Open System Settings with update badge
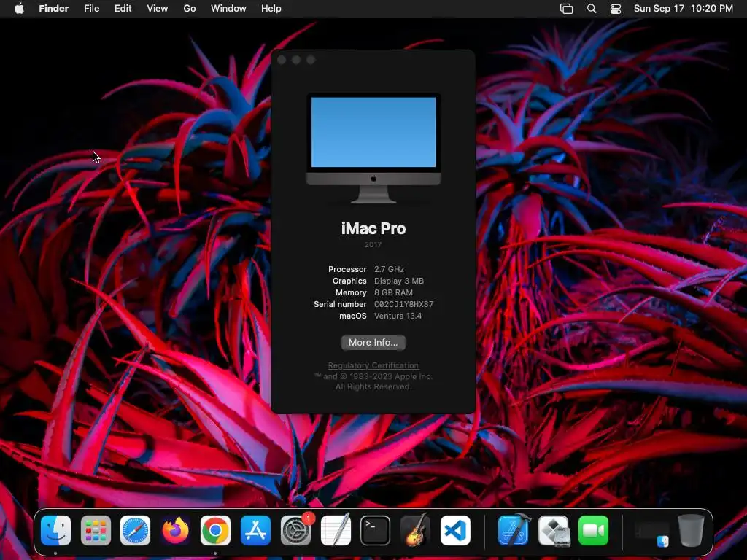The image size is (747, 560). point(296,530)
